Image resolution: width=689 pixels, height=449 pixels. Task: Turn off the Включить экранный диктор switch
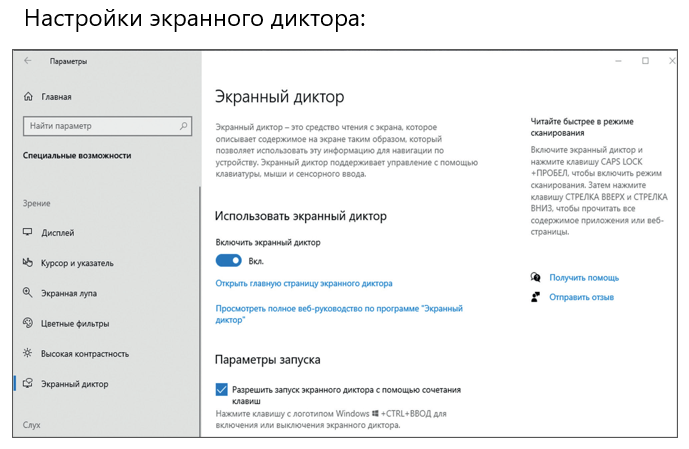tap(228, 261)
